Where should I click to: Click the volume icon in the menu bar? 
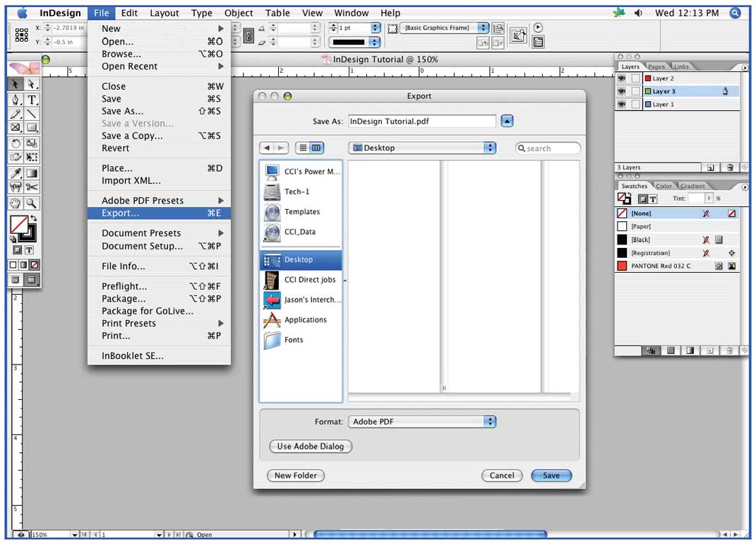(x=638, y=13)
